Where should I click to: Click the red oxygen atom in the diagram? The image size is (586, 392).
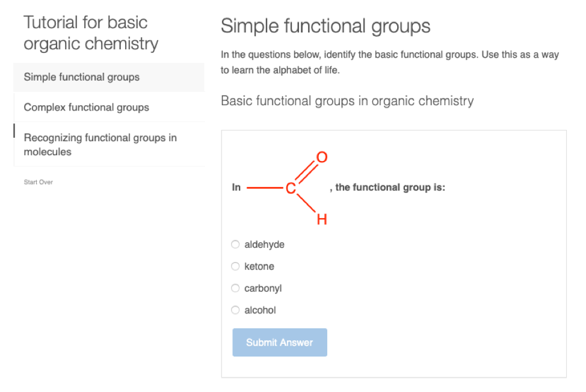322,158
